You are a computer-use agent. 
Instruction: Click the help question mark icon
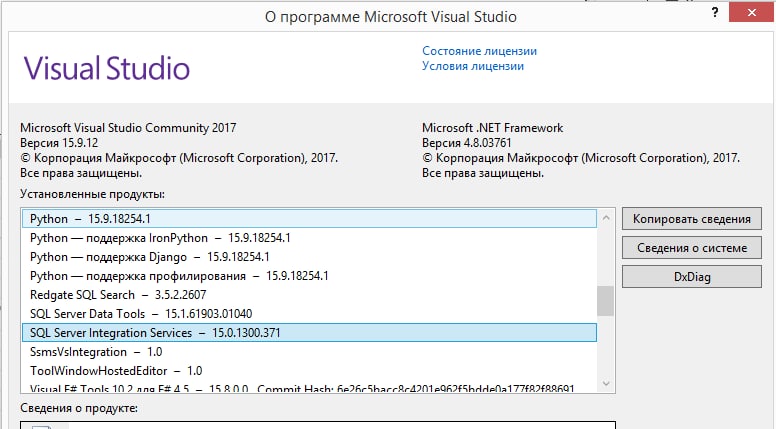715,13
